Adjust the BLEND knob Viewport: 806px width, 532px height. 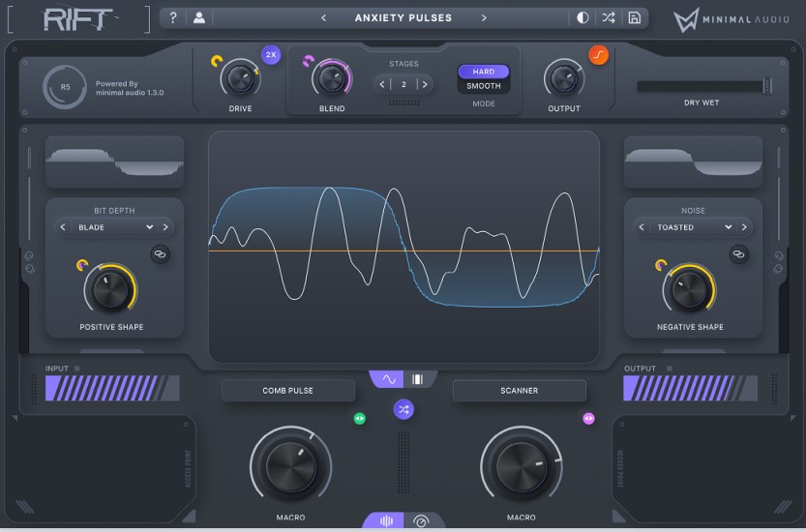coord(332,78)
